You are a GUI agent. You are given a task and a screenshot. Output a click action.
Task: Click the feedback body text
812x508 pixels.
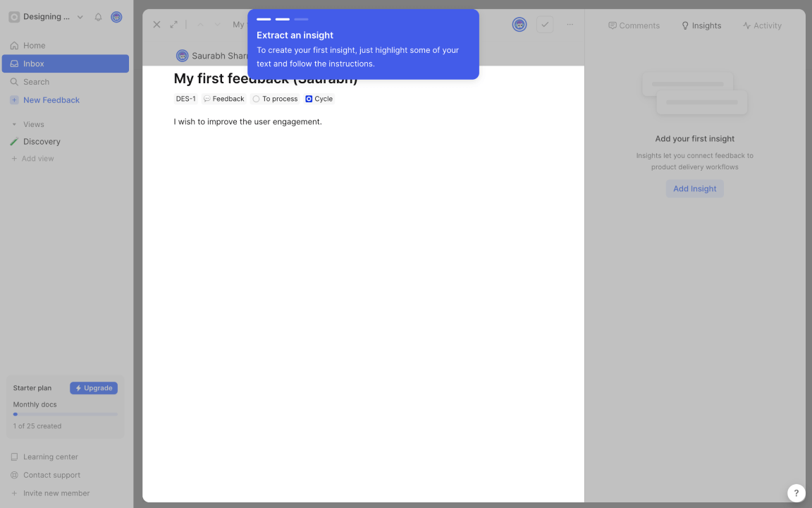pos(247,121)
